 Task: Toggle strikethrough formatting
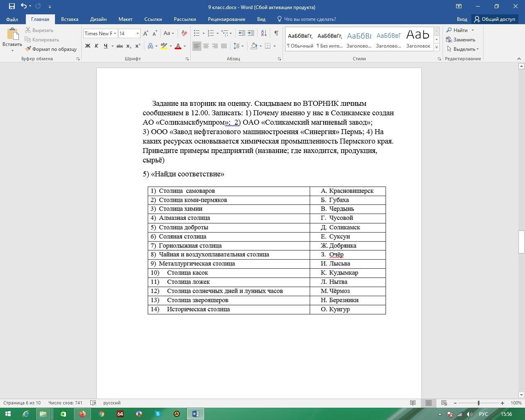coord(120,46)
